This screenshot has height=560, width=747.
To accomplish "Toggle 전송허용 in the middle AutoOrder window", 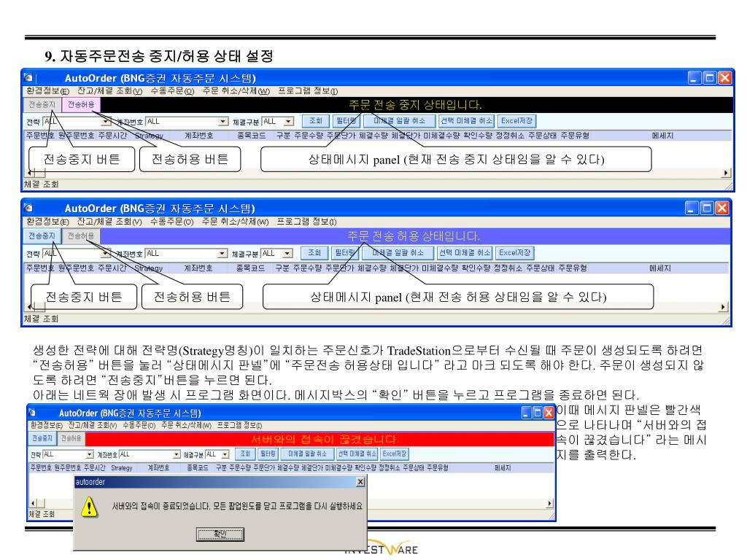I will point(80,236).
